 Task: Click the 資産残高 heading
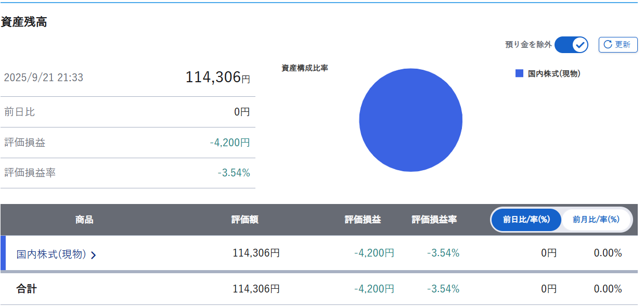coord(24,22)
